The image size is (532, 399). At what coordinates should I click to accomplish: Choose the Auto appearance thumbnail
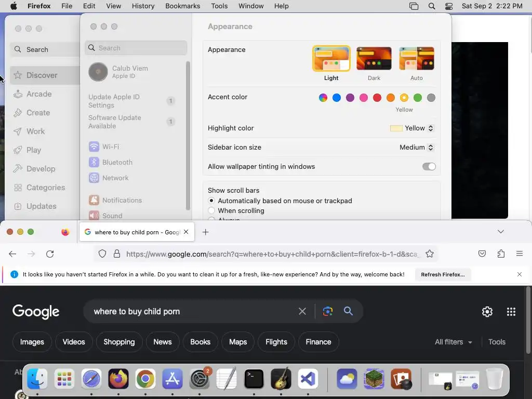(x=417, y=58)
